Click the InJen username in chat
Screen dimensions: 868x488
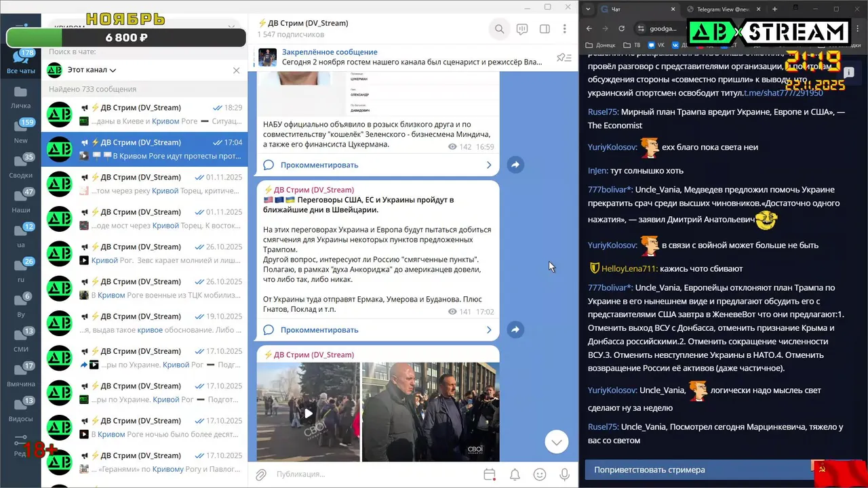tap(598, 171)
